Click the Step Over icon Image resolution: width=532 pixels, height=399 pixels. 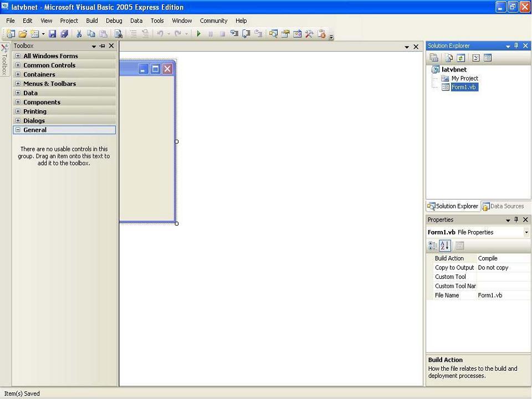pyautogui.click(x=246, y=34)
